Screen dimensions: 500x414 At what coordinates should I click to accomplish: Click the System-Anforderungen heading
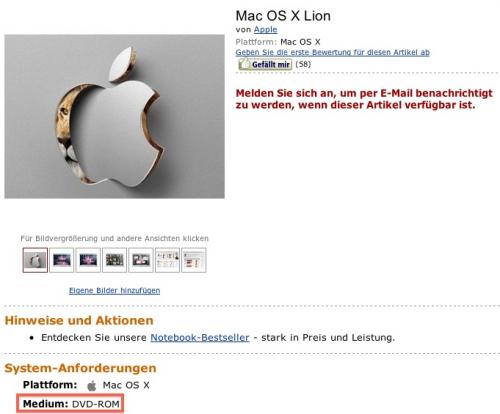pyautogui.click(x=80, y=368)
